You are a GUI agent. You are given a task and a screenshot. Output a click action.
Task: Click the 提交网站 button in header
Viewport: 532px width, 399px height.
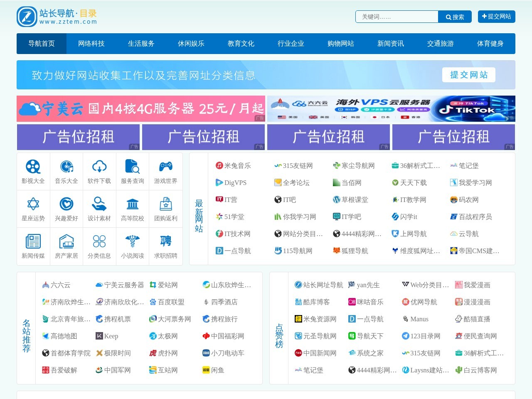click(497, 16)
